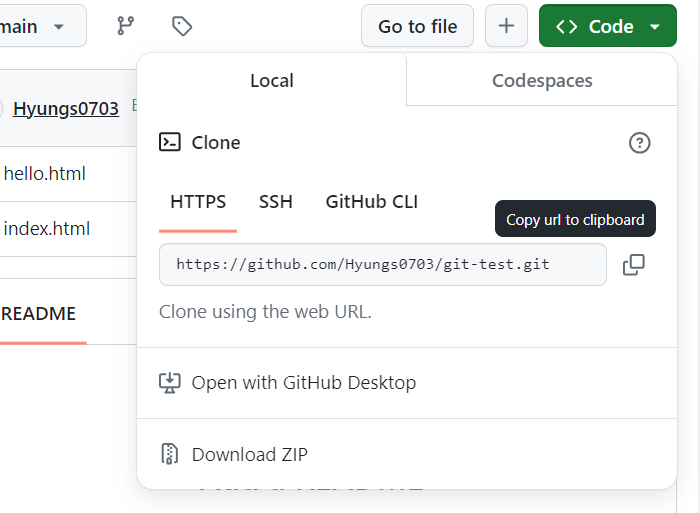Open the README tab
This screenshot has width=700, height=513.
39,313
